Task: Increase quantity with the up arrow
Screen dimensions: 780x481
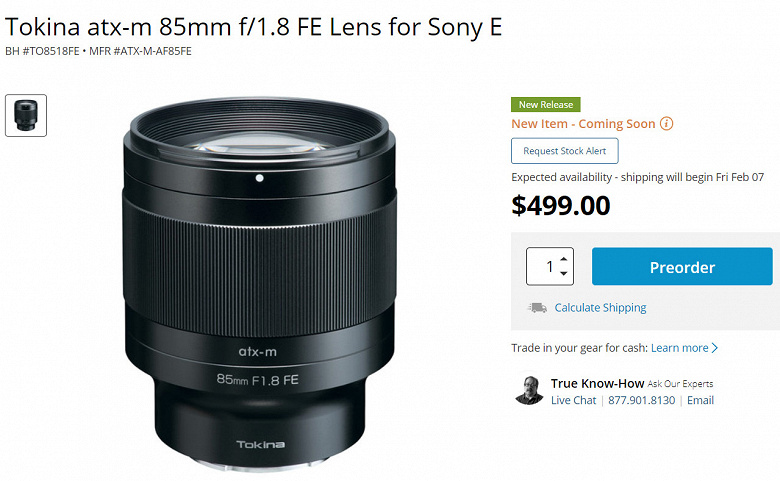Action: (564, 258)
